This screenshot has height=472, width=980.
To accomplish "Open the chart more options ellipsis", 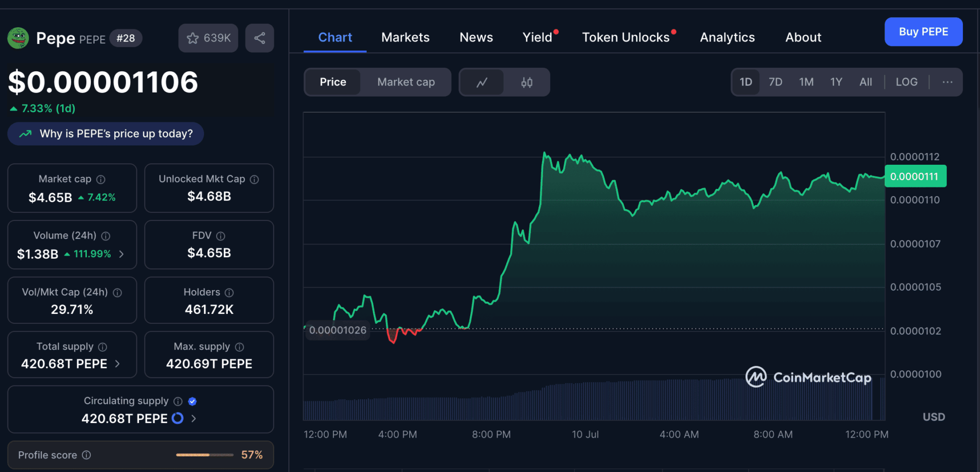I will point(947,82).
